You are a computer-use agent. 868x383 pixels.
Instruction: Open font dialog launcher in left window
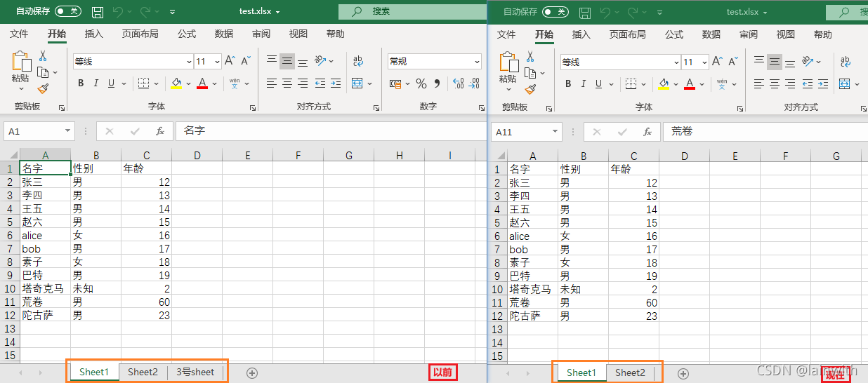click(253, 108)
